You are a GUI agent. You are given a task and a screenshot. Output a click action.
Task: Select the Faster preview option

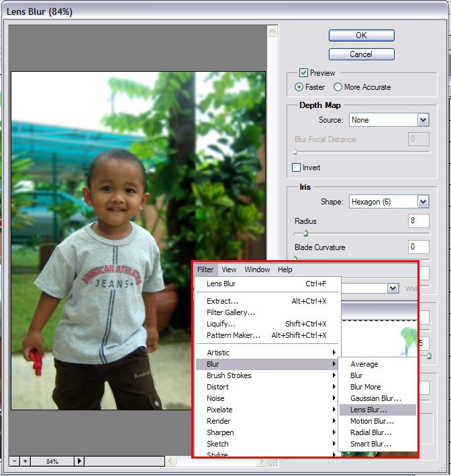pyautogui.click(x=299, y=87)
